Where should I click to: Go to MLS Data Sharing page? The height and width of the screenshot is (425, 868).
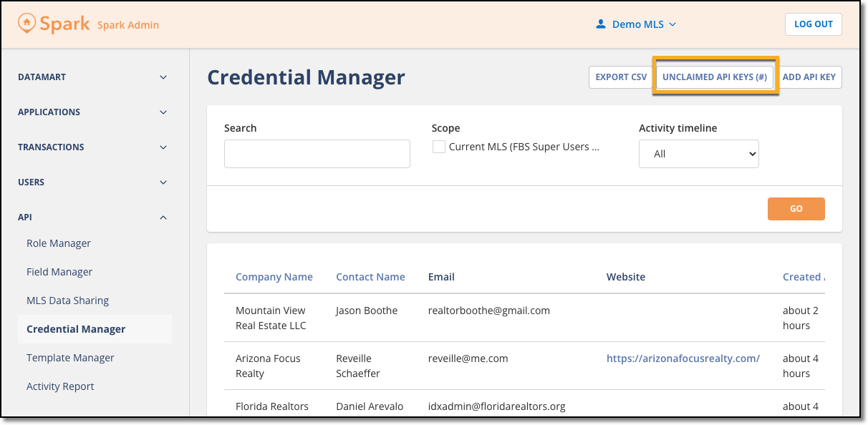[x=68, y=301]
